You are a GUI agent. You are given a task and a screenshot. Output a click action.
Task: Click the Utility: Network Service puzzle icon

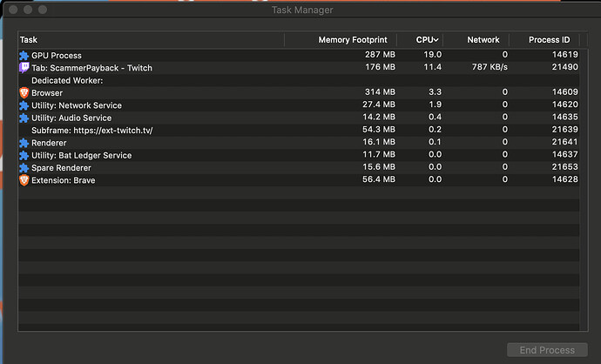(24, 105)
